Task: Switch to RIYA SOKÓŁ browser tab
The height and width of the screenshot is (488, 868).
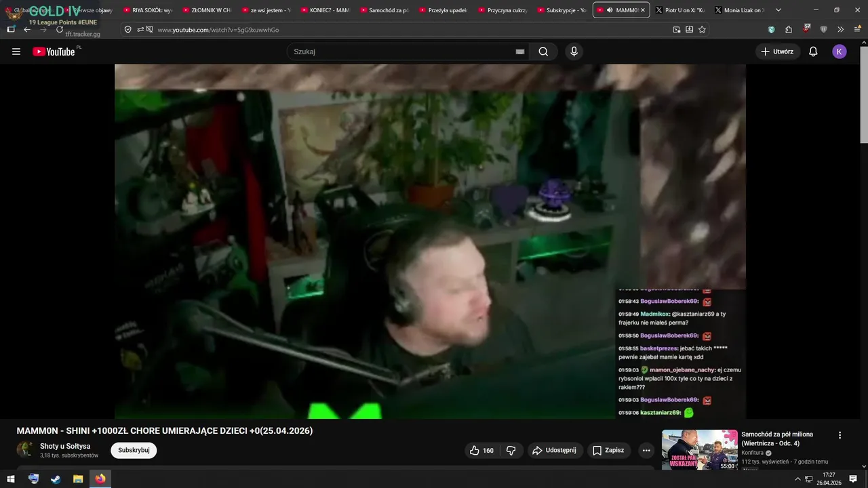Action: click(147, 10)
